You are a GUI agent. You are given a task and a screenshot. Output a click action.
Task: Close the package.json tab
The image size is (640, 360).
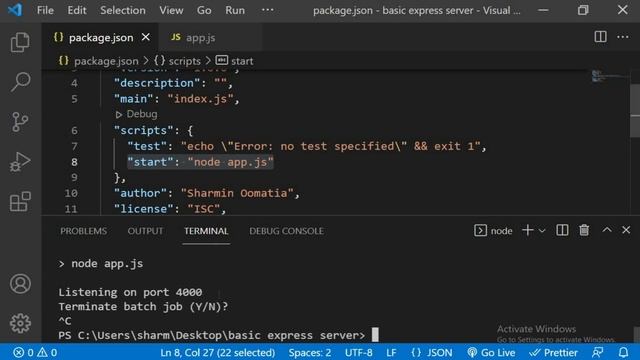146,38
